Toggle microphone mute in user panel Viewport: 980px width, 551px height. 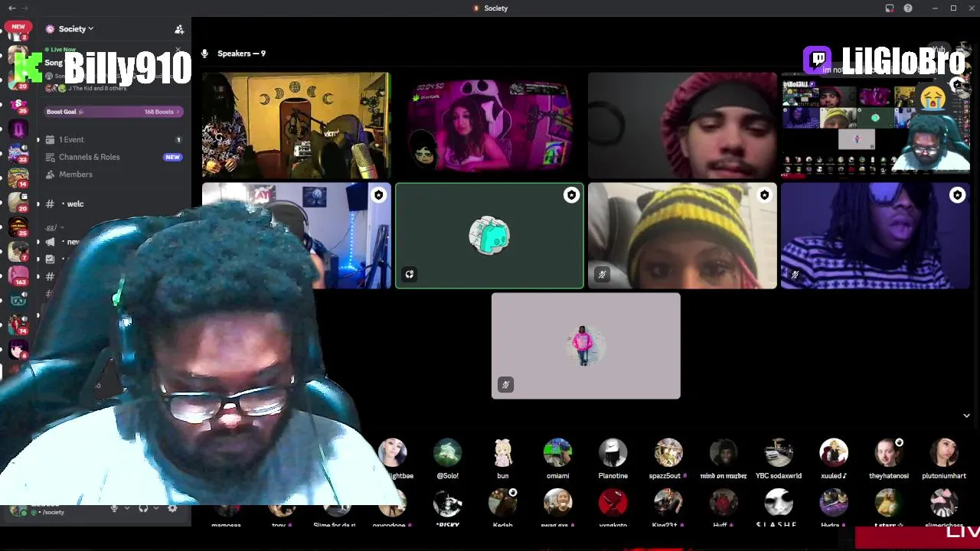point(114,508)
